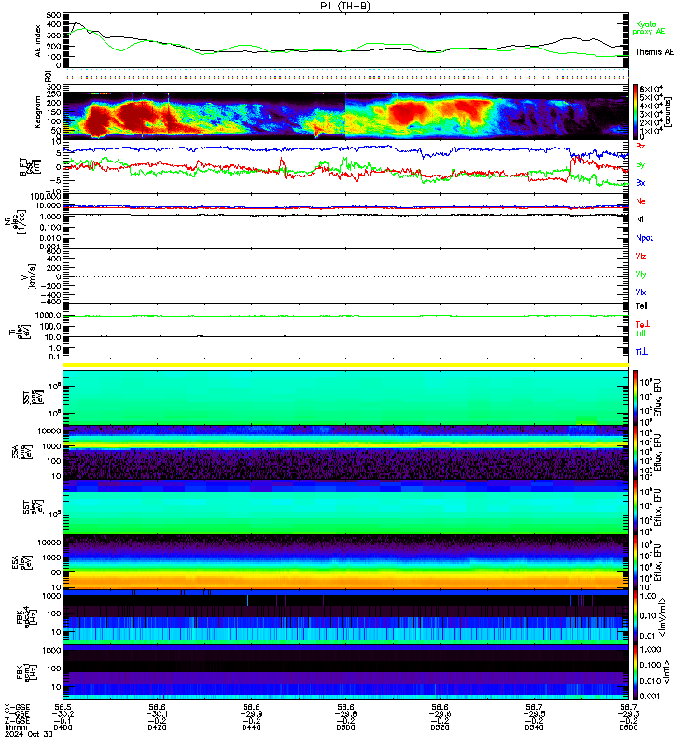Click the Y-GSE value -29.3 at 0600
This screenshot has height=747, width=700.
(x=628, y=713)
